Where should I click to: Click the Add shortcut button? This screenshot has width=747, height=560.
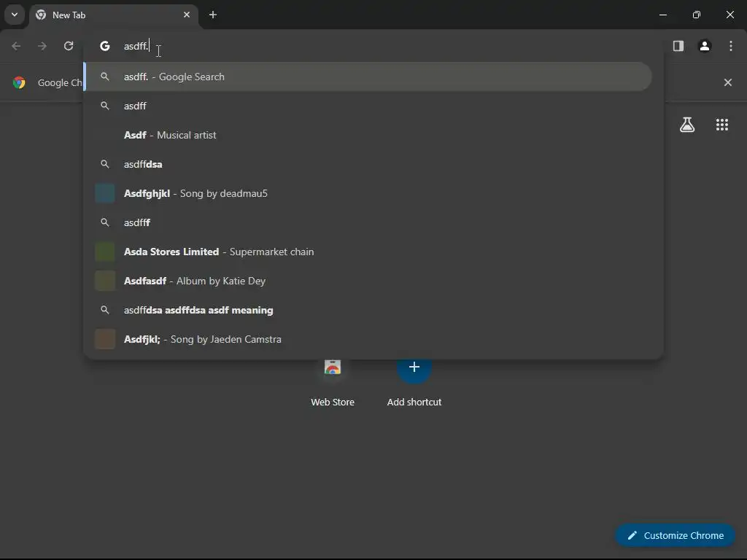click(x=414, y=381)
